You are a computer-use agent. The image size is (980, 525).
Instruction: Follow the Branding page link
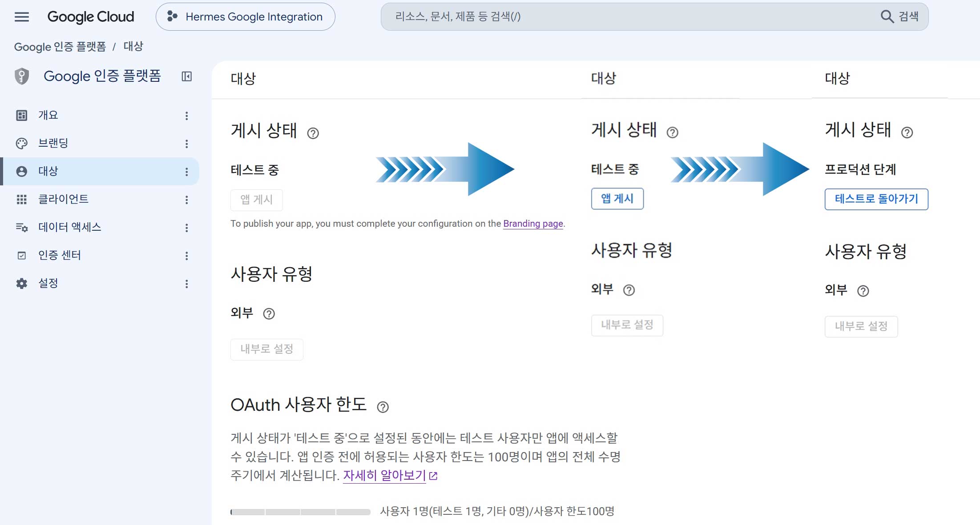[533, 224]
